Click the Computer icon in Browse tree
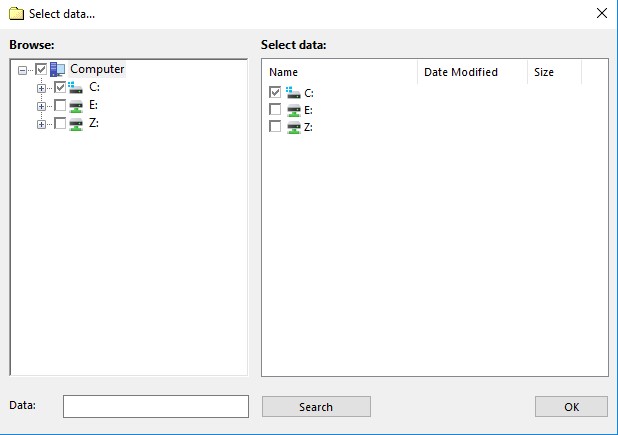This screenshot has height=435, width=618. coord(57,69)
